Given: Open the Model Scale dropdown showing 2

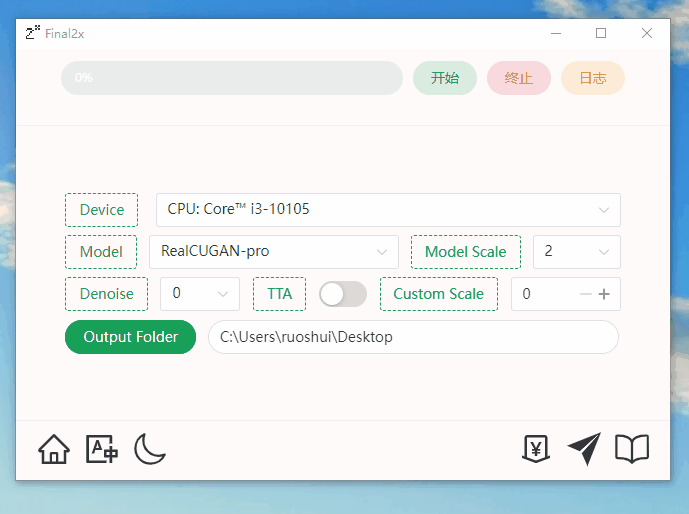Looking at the screenshot, I should [577, 252].
